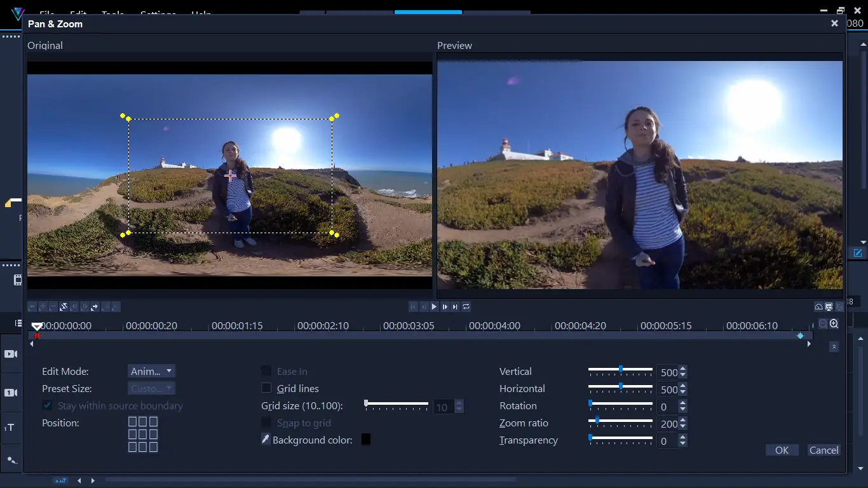The image size is (868, 488).
Task: Remove the selected keyframe
Action: (x=52, y=307)
